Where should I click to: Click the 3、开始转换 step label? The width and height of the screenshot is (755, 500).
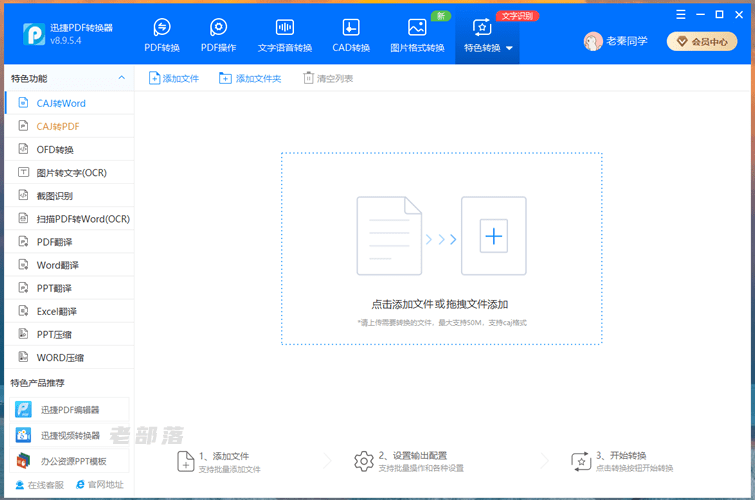coord(621,455)
